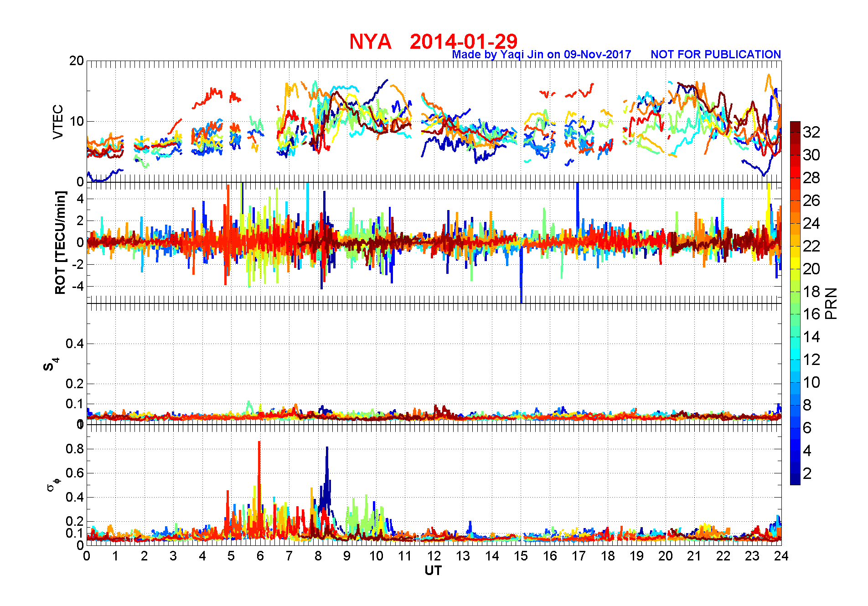Click the PRN colorbar label
Screen dimensions: 868x606
click(831, 303)
